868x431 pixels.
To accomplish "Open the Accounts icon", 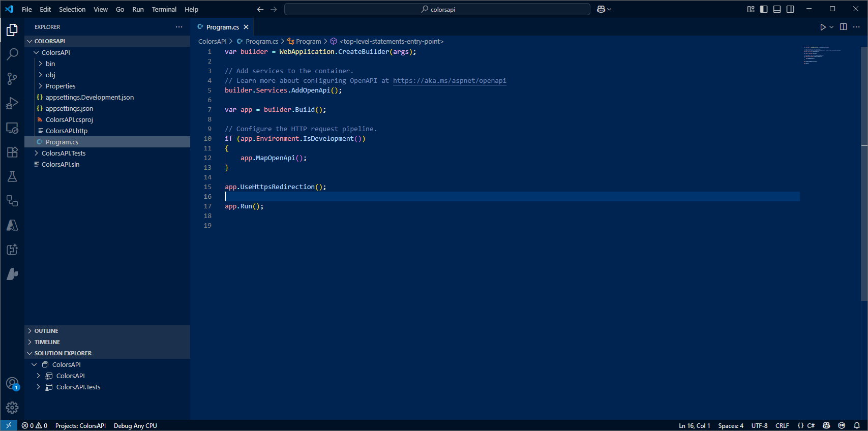I will pyautogui.click(x=12, y=384).
